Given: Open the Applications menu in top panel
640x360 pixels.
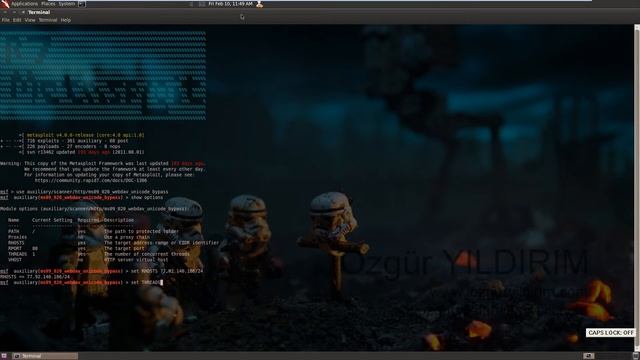Looking at the screenshot, I should [x=24, y=4].
